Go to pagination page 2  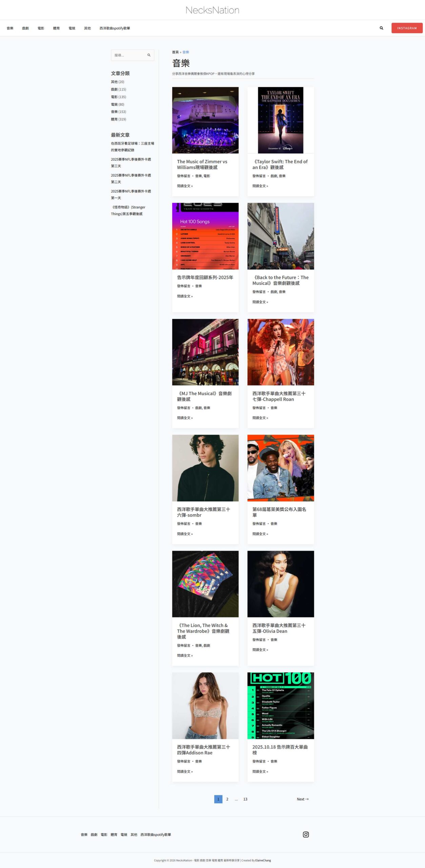(x=227, y=799)
